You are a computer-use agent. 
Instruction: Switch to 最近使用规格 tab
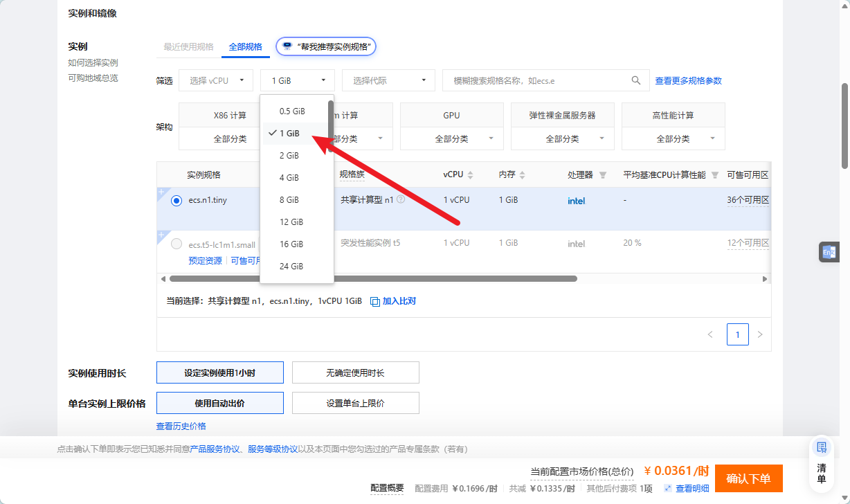pos(188,47)
